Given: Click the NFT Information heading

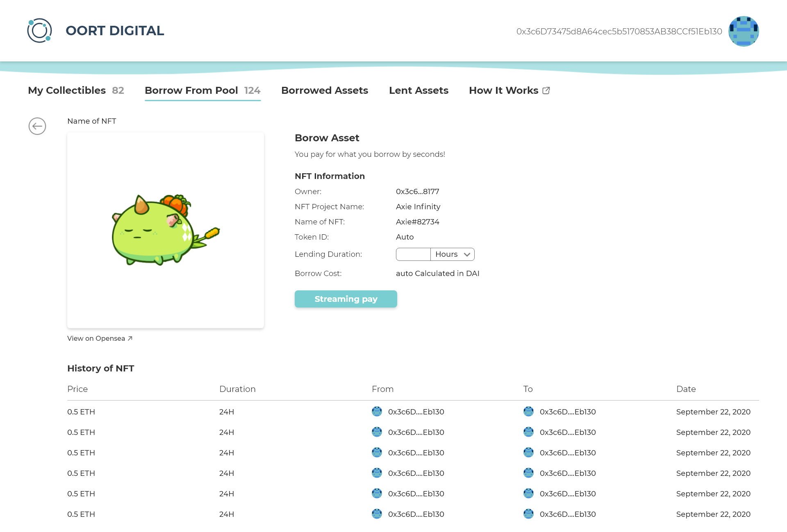Looking at the screenshot, I should point(330,176).
